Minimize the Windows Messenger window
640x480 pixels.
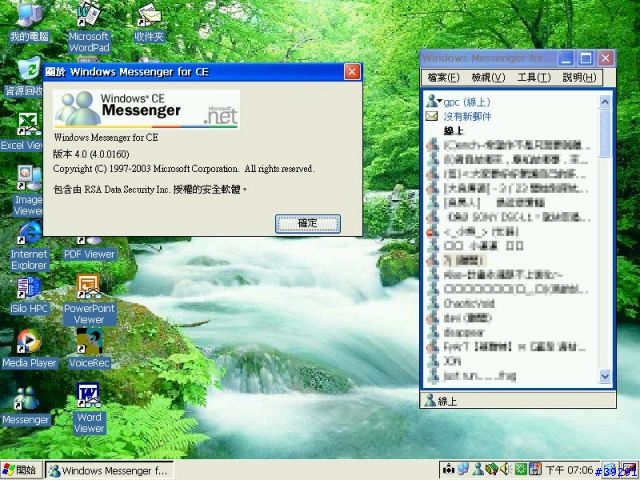pyautogui.click(x=566, y=58)
